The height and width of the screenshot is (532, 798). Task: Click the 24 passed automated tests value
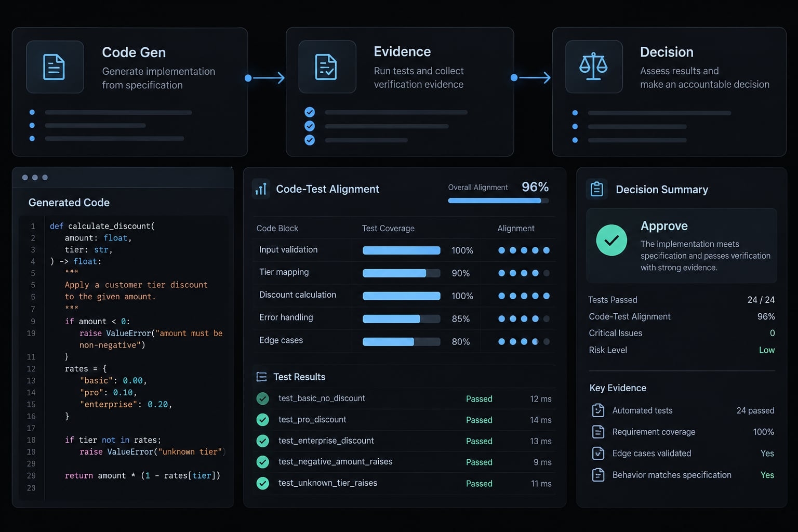[755, 410]
